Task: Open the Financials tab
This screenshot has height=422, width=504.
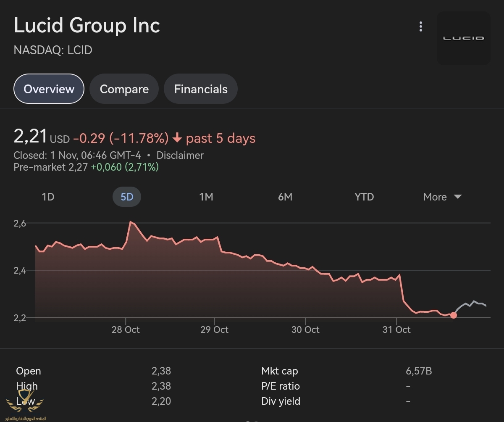Action: click(201, 89)
